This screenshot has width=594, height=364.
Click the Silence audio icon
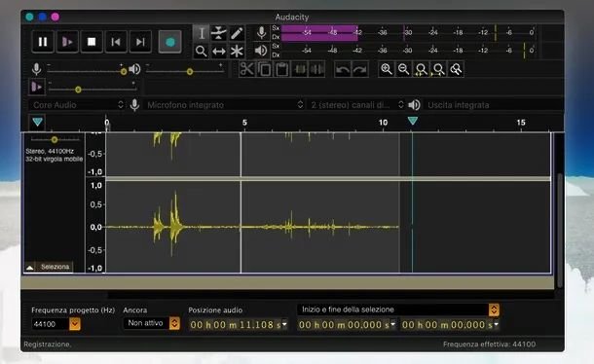coord(317,69)
